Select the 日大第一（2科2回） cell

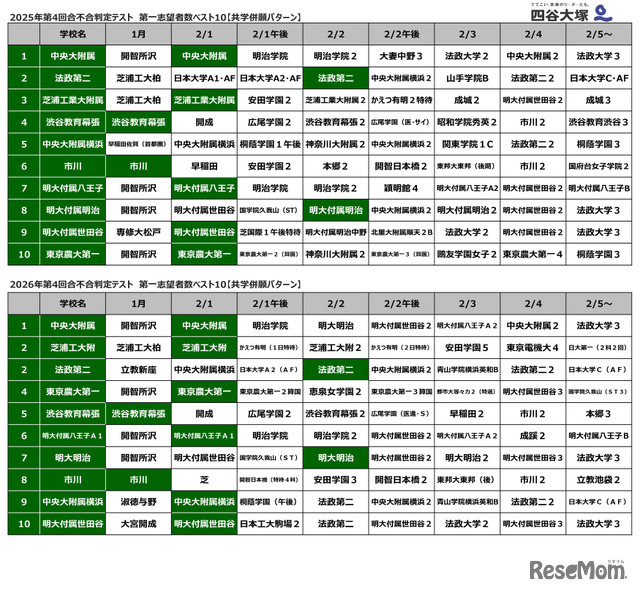click(x=599, y=348)
